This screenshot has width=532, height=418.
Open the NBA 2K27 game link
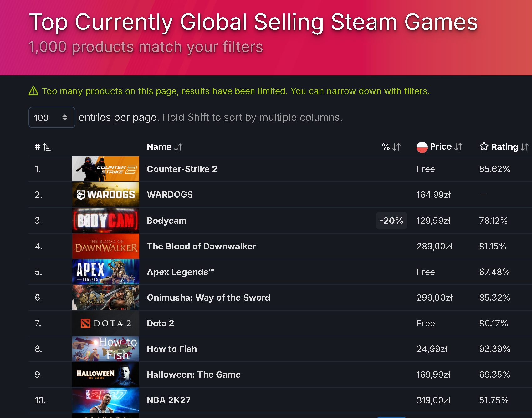tap(169, 400)
